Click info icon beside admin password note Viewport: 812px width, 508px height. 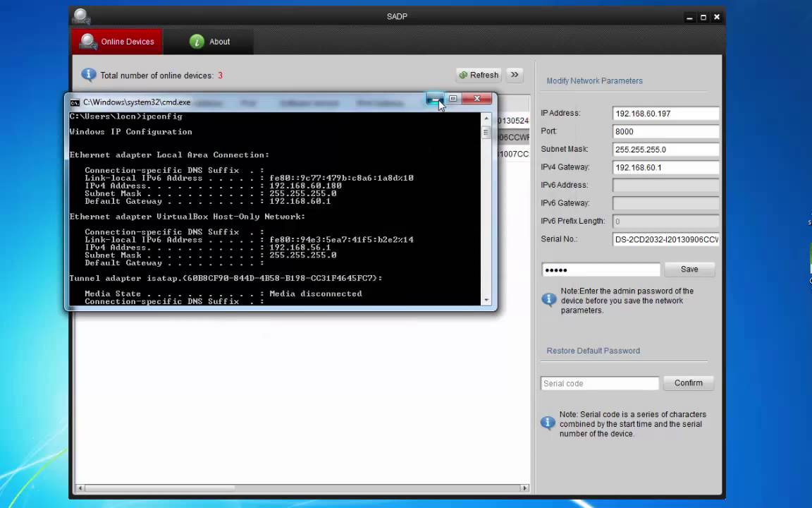[x=549, y=299]
